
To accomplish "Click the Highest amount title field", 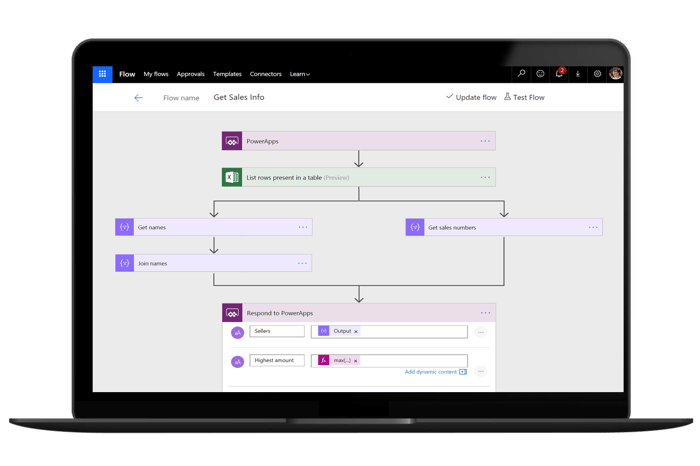I will (x=277, y=360).
